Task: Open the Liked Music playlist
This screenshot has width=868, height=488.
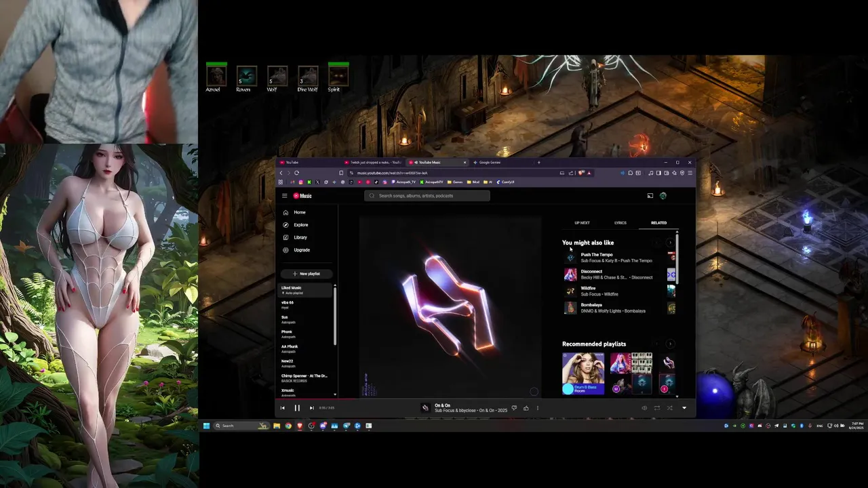Action: tap(305, 290)
